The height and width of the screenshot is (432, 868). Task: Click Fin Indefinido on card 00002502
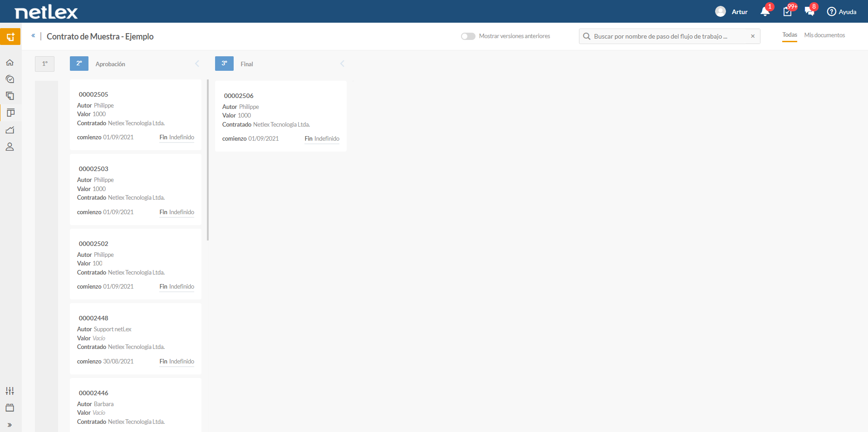(x=177, y=287)
